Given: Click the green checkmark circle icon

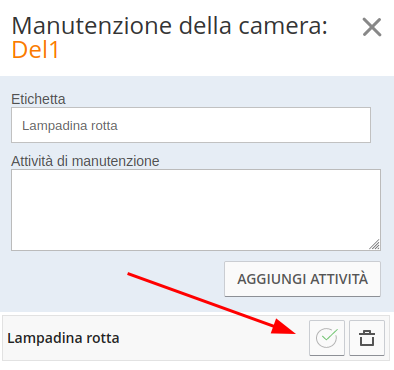Looking at the screenshot, I should (327, 338).
